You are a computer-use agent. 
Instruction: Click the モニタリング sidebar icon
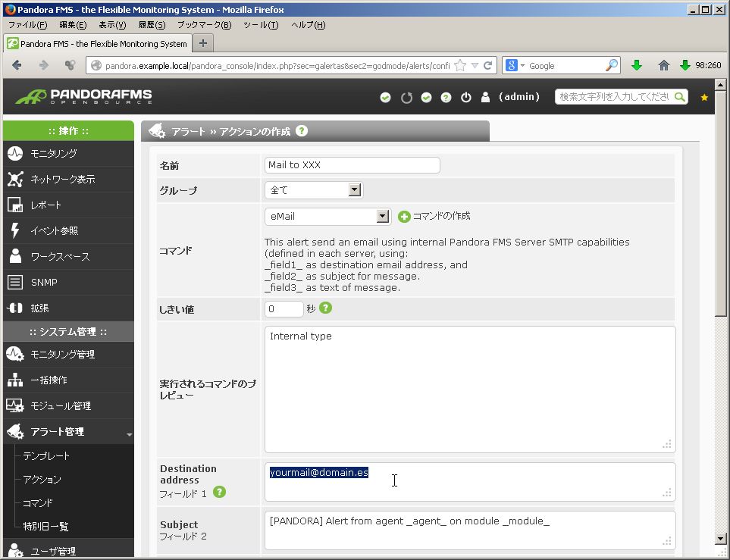[15, 153]
